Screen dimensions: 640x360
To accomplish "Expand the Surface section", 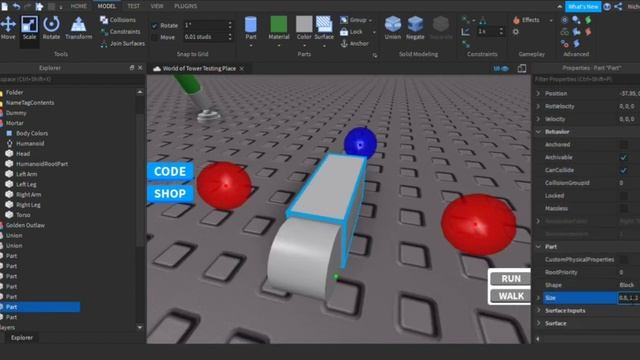I will pyautogui.click(x=538, y=323).
